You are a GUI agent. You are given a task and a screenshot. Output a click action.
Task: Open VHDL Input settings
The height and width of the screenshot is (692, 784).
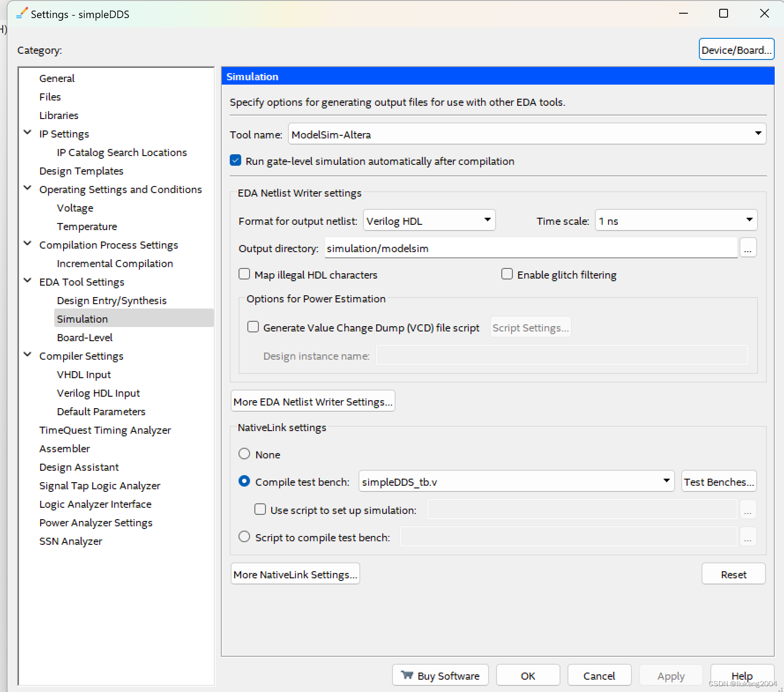tap(84, 375)
